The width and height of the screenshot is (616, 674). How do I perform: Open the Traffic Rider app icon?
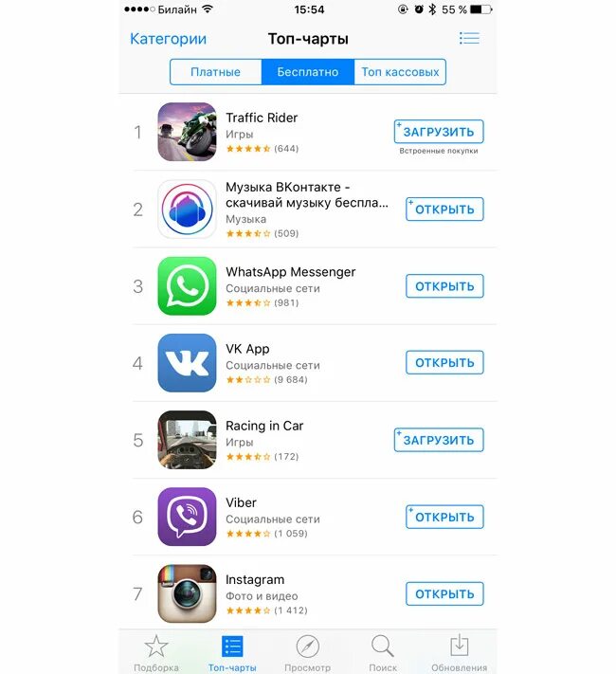click(187, 132)
